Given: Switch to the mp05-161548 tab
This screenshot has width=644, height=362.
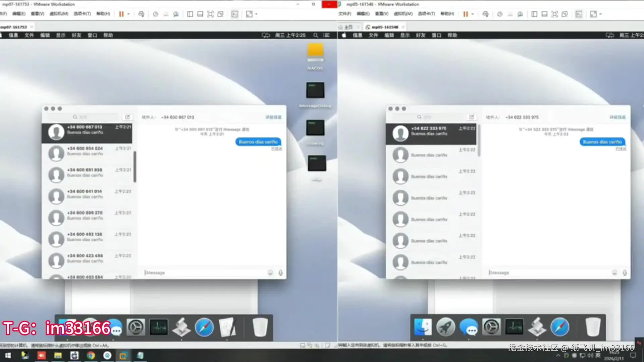Looking at the screenshot, I should tap(385, 27).
